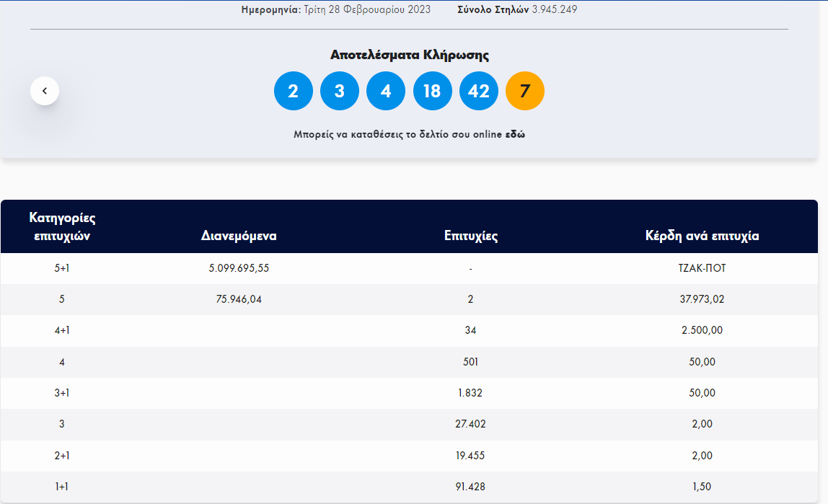Click the 1.832 winners cell
This screenshot has height=504, width=828.
tap(470, 393)
